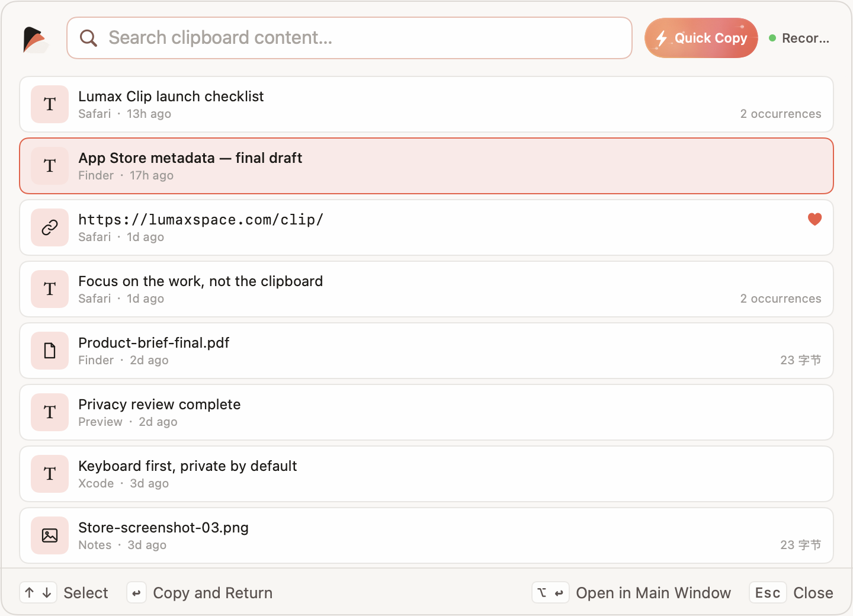Click "Xcode · 3d ago" subtitle

[124, 483]
